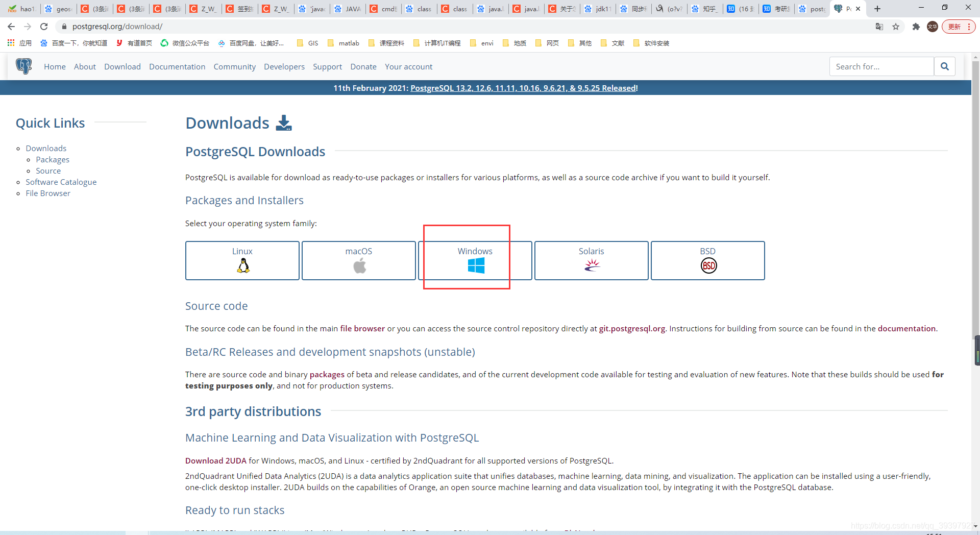This screenshot has width=980, height=535.
Task: Click the translate page icon in address bar
Action: click(x=879, y=27)
